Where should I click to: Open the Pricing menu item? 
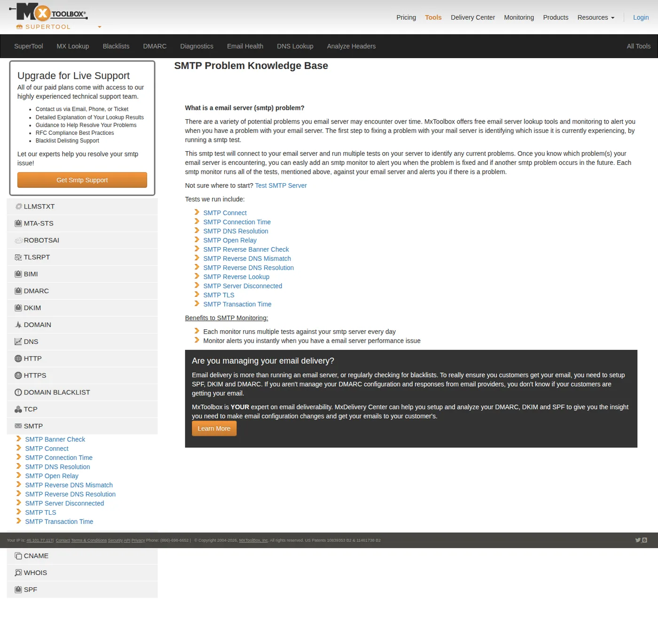pyautogui.click(x=406, y=17)
